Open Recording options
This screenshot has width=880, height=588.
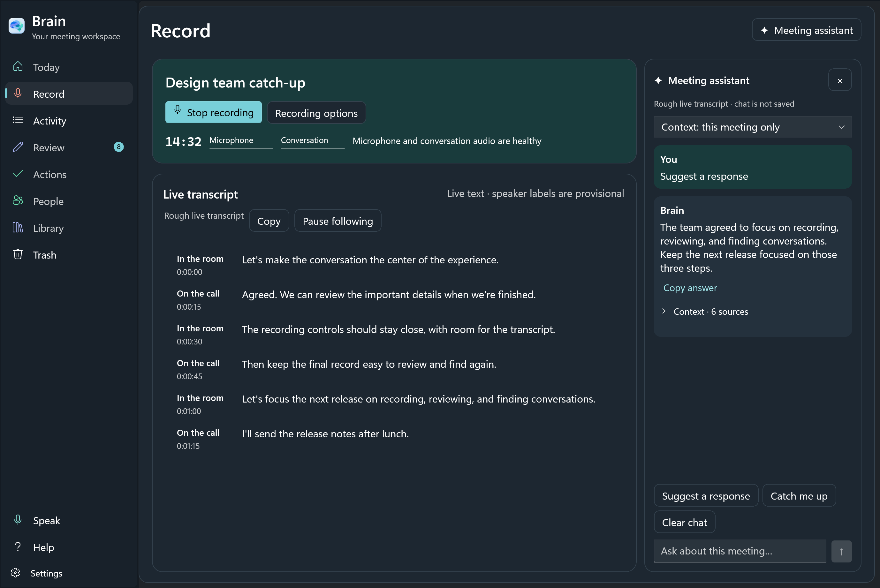click(x=316, y=113)
